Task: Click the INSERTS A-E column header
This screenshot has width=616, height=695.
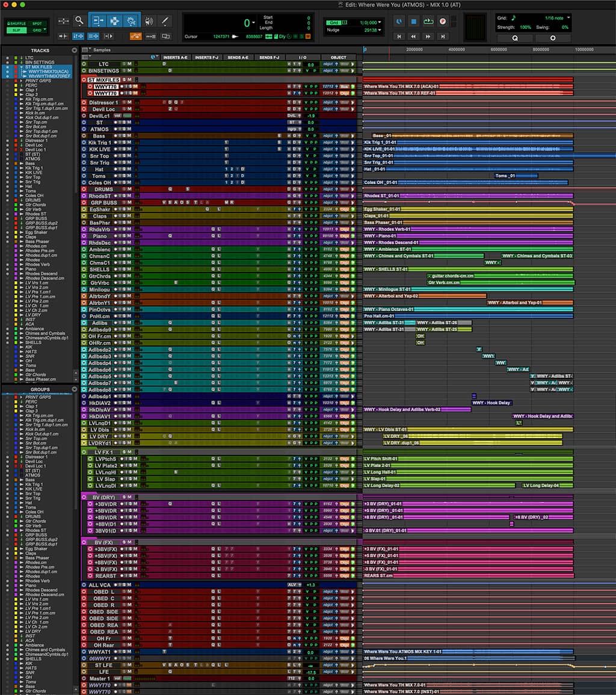Action: click(175, 57)
